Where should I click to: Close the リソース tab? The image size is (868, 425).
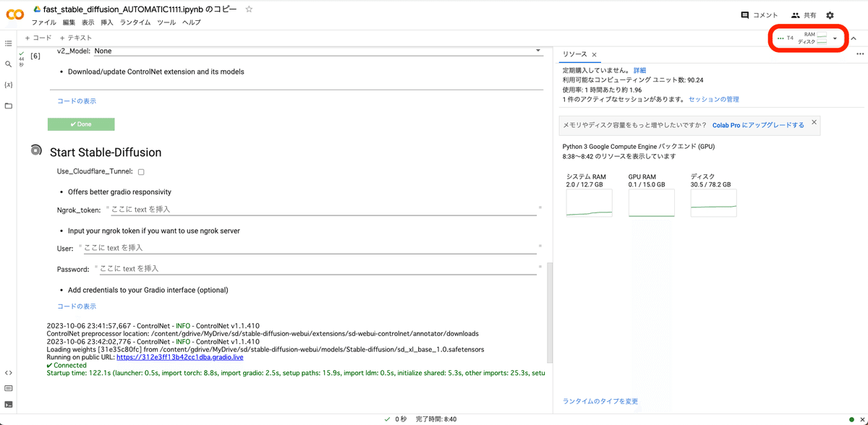click(595, 55)
